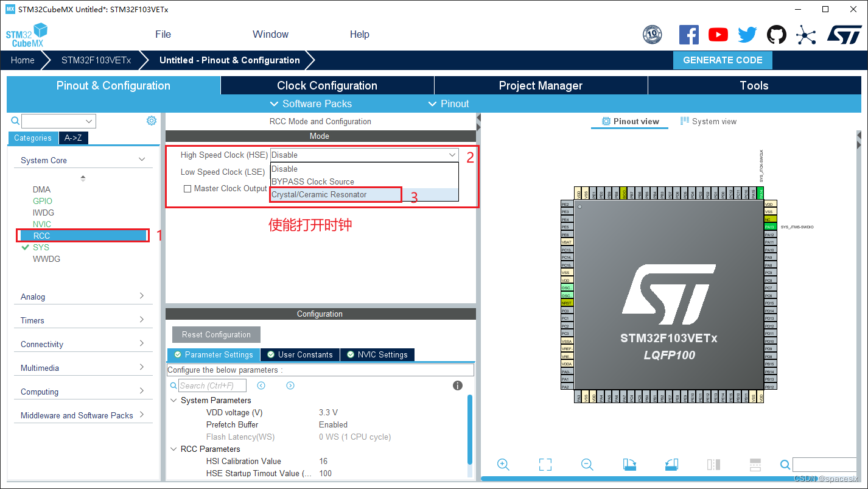The height and width of the screenshot is (489, 868).
Task: Rotate the chip clockwise
Action: tap(629, 465)
